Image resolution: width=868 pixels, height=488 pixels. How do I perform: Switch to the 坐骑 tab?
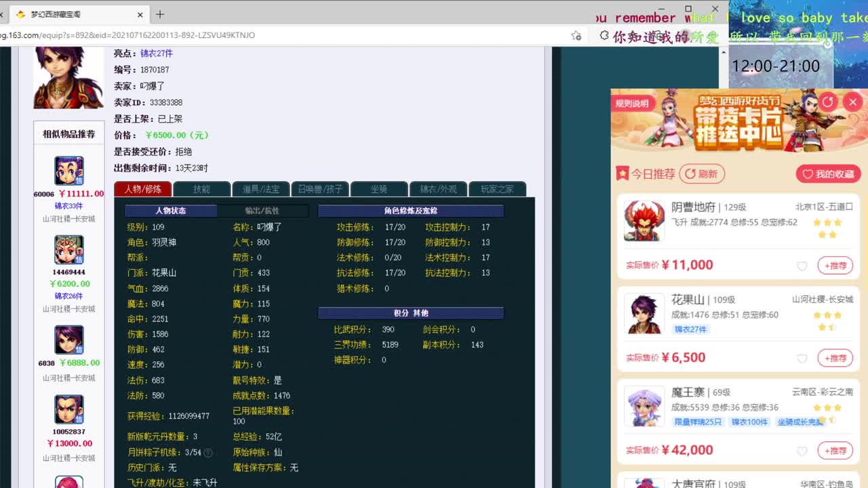pos(379,189)
